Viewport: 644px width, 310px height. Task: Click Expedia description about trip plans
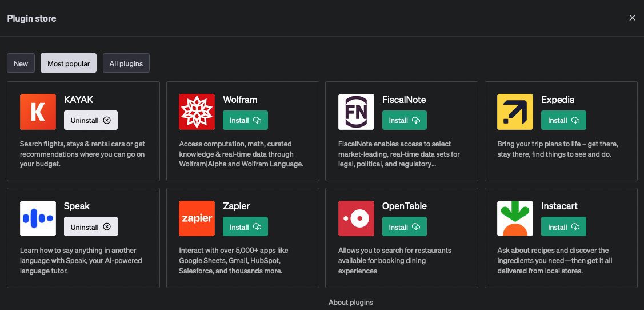click(x=557, y=149)
